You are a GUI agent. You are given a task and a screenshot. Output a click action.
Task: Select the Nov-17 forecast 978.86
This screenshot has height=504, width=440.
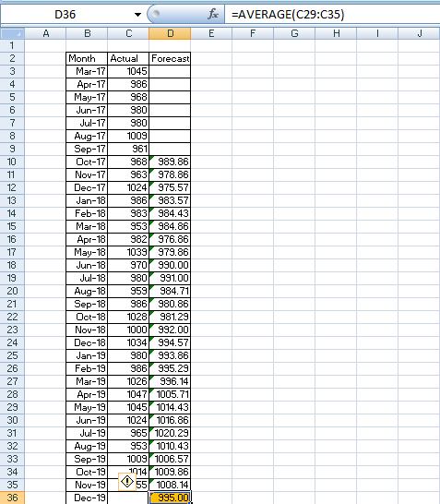[170, 174]
